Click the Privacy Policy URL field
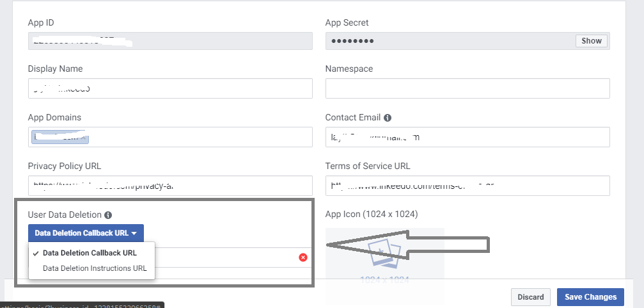Image resolution: width=644 pixels, height=308 pixels. pos(170,186)
